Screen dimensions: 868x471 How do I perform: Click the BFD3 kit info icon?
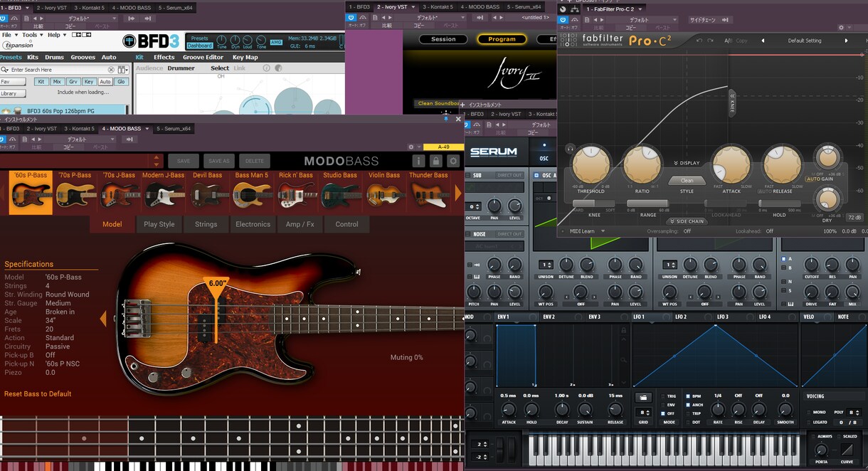[267, 68]
